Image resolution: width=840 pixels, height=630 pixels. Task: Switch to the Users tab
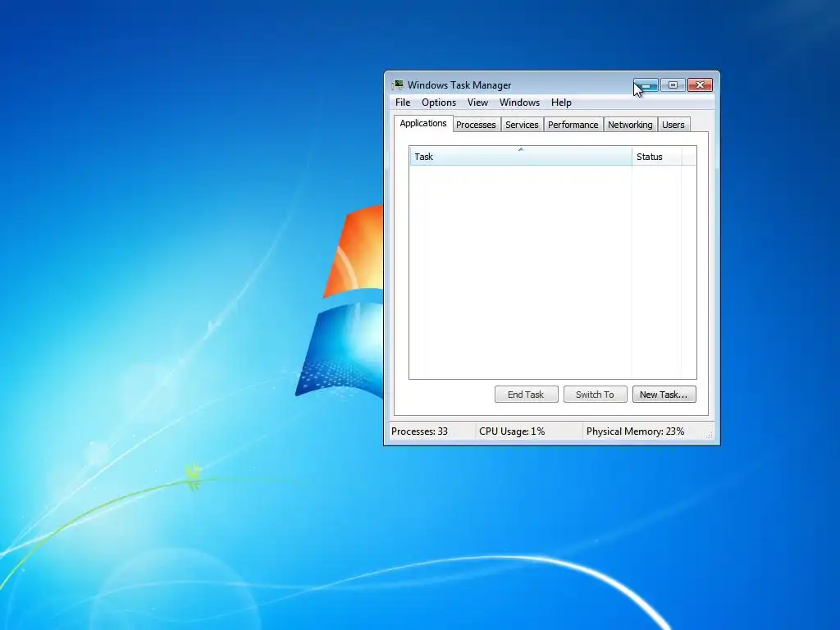point(673,125)
